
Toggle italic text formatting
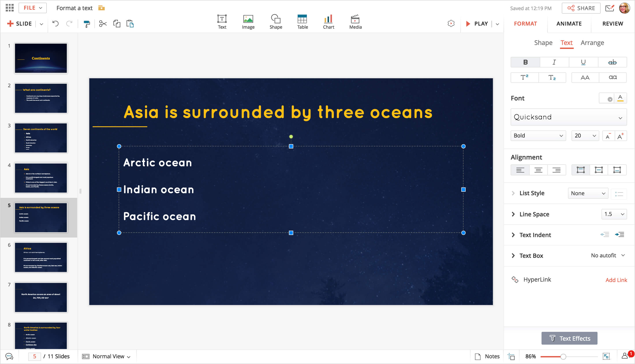[x=554, y=62]
